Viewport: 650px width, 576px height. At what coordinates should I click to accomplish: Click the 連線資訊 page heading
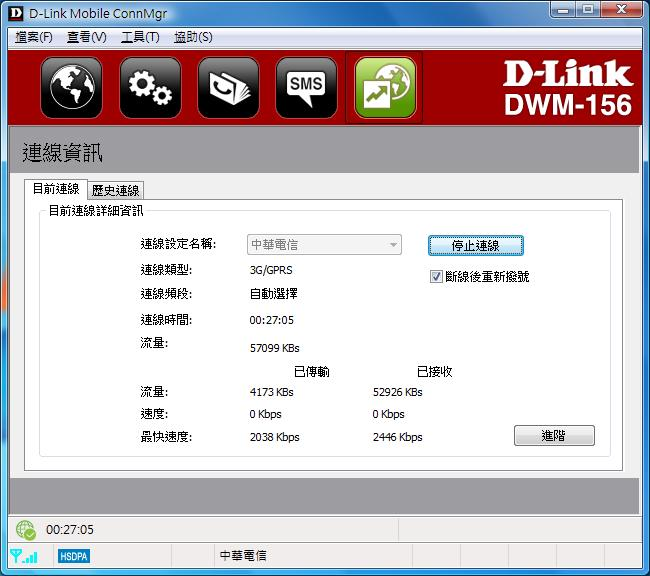point(62,153)
